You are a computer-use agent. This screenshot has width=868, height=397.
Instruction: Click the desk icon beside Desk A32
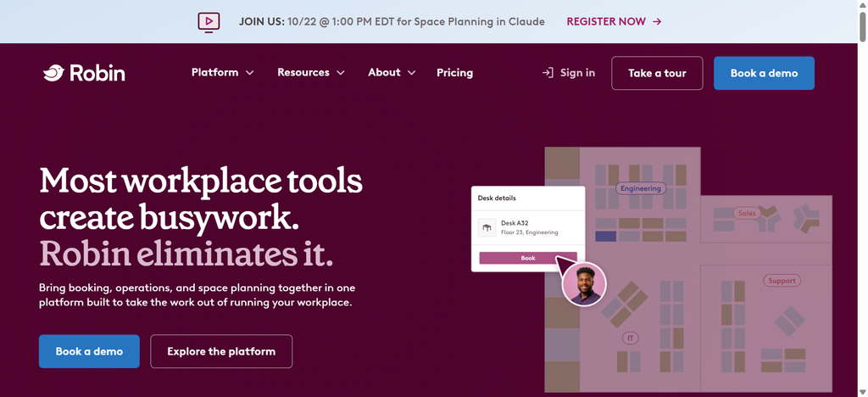(487, 227)
